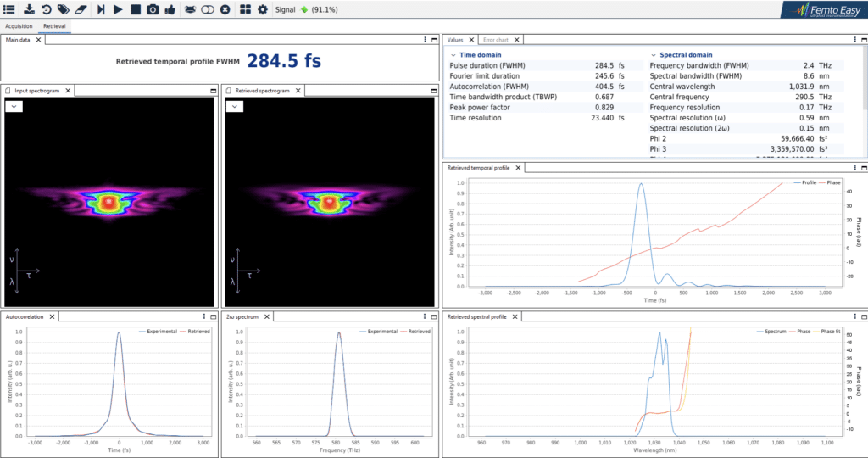Screen dimensions: 868x458
Task: Switch to the Acquisition tab
Action: click(19, 26)
